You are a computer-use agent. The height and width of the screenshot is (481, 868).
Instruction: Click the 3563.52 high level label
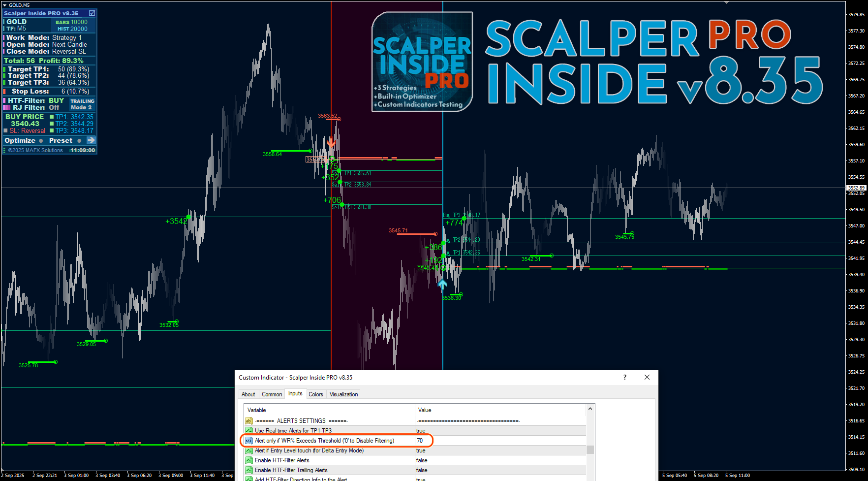[x=328, y=116]
